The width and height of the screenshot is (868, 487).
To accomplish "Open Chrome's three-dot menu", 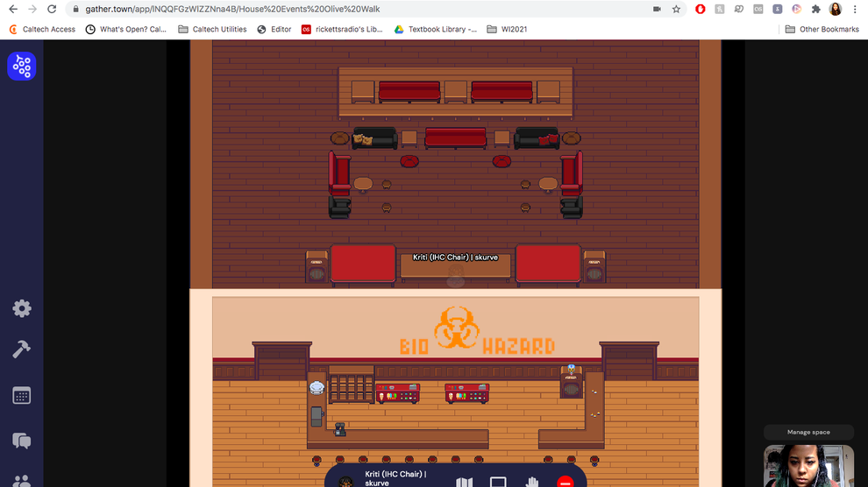I will pos(855,9).
